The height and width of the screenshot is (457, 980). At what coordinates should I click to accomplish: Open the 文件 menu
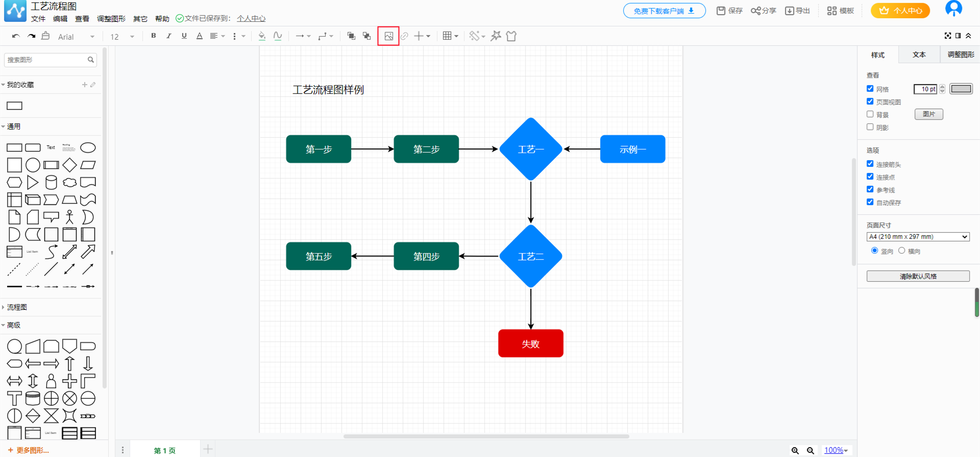pos(38,19)
